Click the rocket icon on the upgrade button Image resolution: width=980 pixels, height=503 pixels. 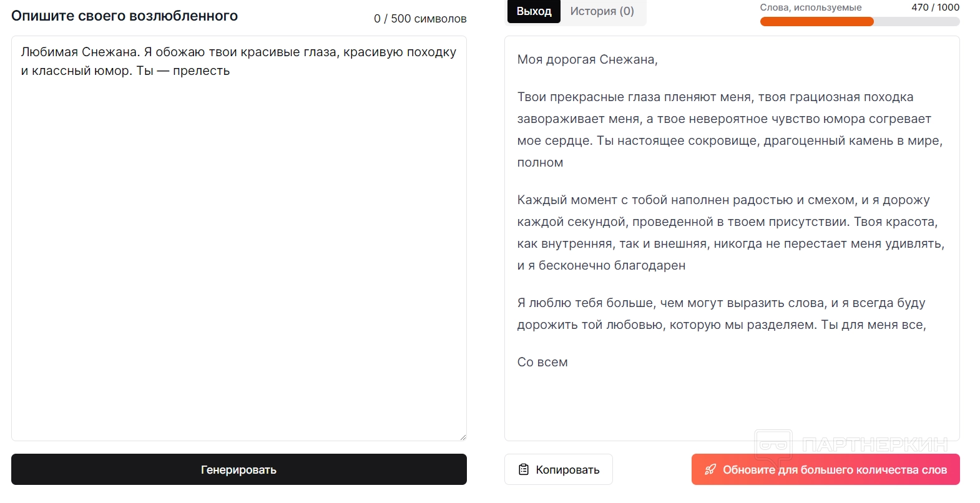tap(710, 469)
